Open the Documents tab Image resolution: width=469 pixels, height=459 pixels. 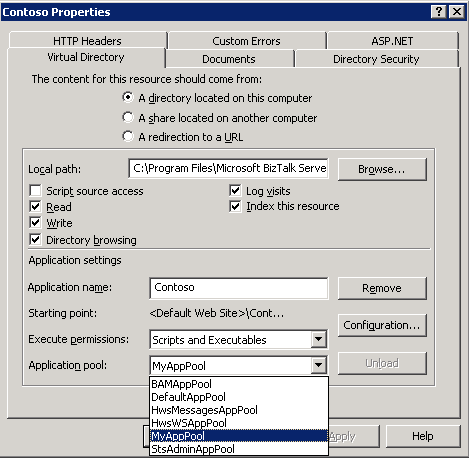coord(229,59)
